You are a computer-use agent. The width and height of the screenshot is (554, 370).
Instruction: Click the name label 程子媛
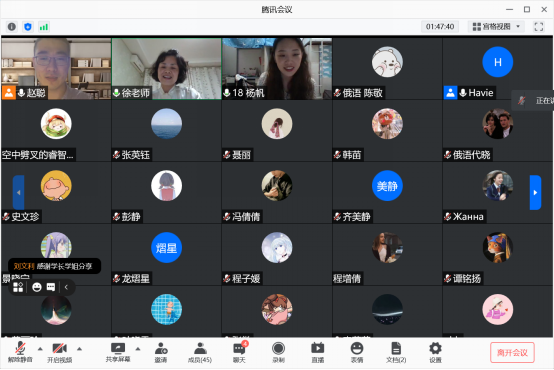pyautogui.click(x=242, y=278)
